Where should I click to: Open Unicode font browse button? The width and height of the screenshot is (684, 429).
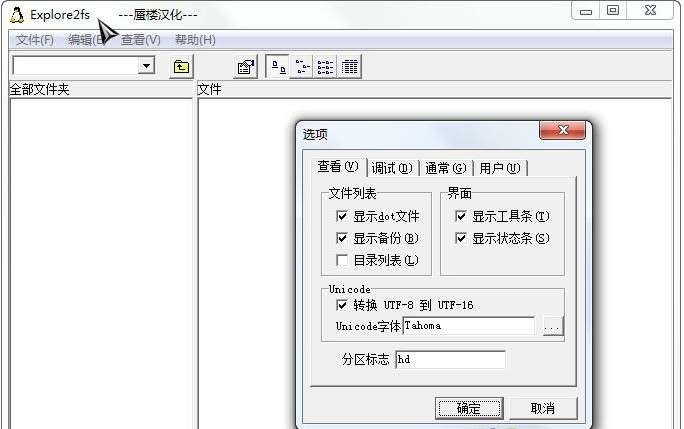tap(553, 326)
